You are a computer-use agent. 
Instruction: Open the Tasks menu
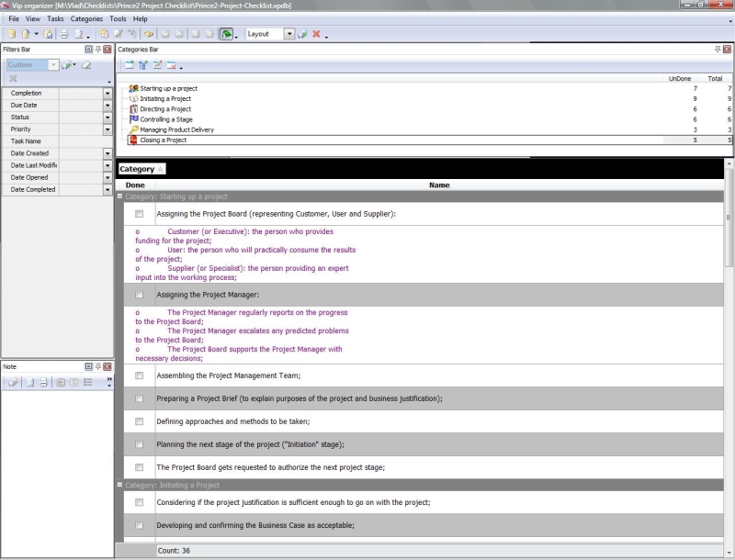[x=55, y=18]
